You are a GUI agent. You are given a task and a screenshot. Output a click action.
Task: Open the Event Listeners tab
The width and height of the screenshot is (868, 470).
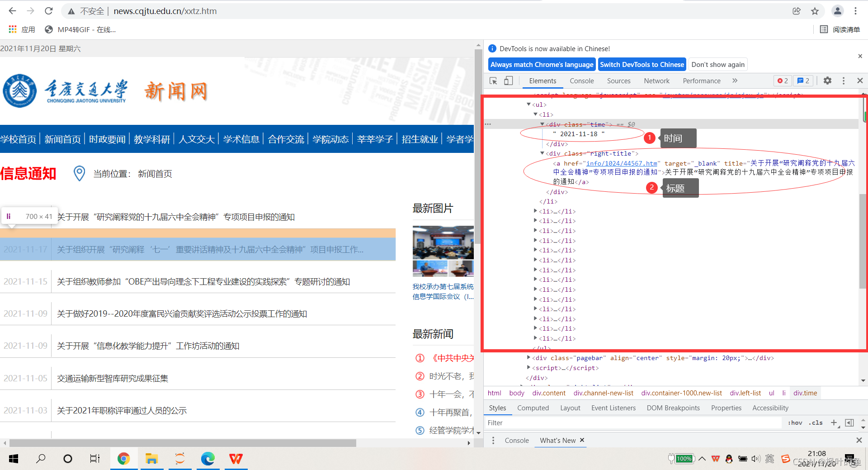coord(613,408)
